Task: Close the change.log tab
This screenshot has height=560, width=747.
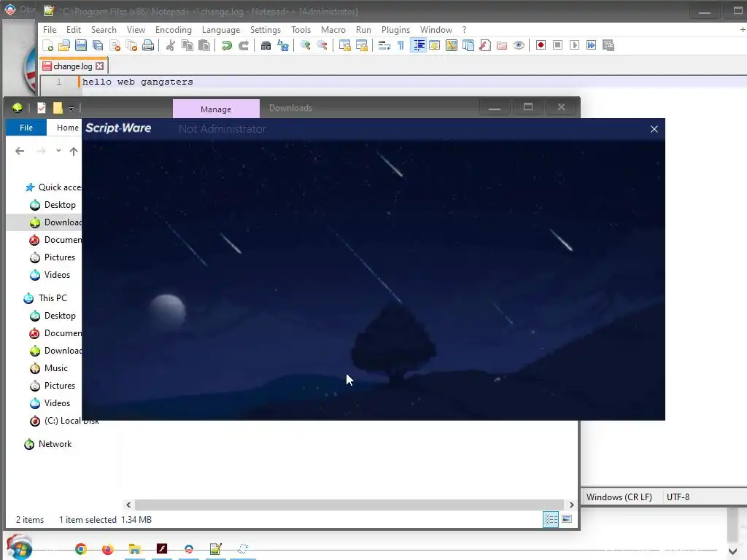Action: click(x=99, y=66)
